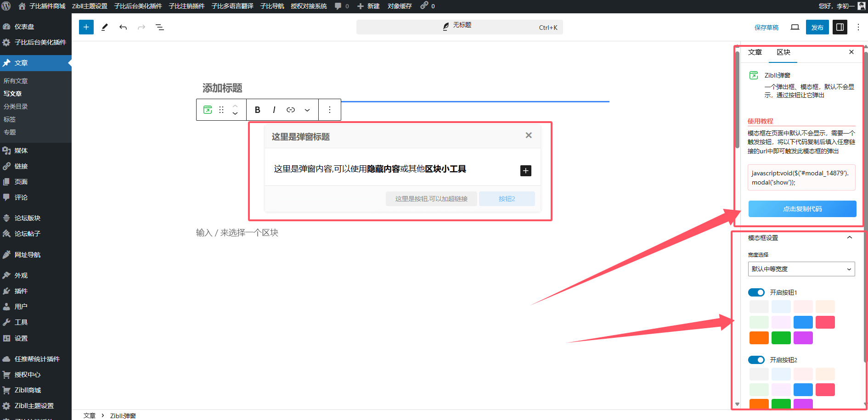The image size is (868, 420).
Task: Apply bold formatting in the block toolbar
Action: click(257, 110)
